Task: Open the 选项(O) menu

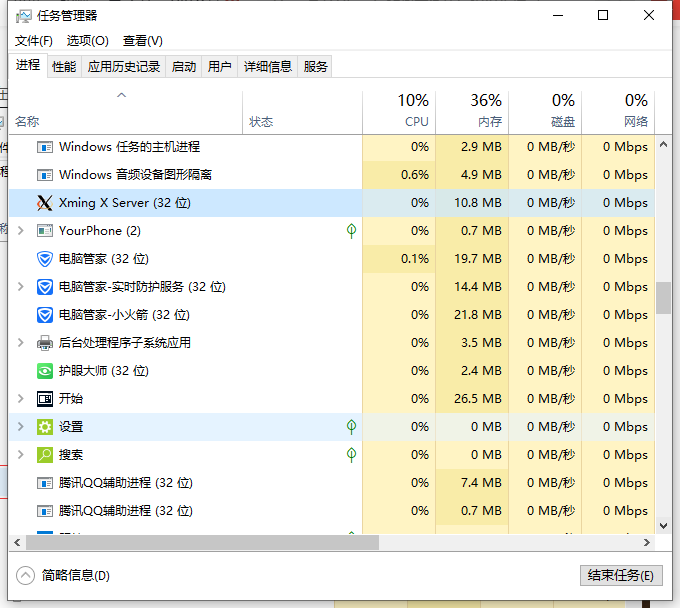Action: click(88, 41)
